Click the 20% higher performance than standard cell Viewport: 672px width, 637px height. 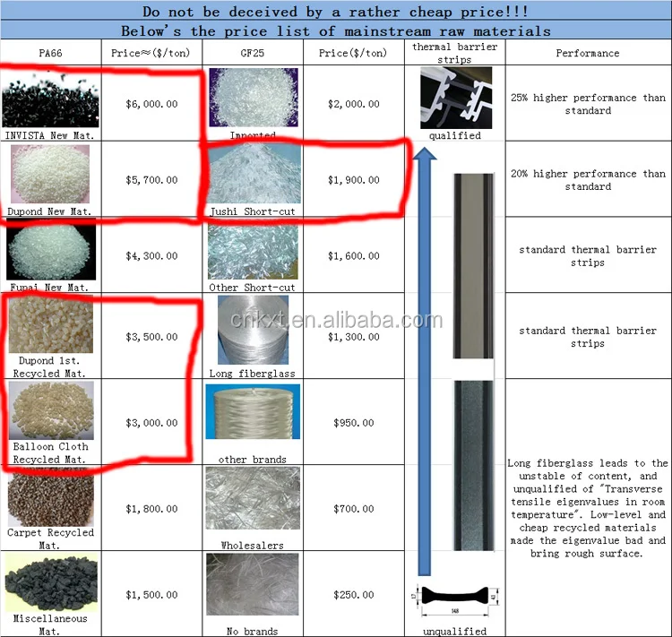[588, 180]
